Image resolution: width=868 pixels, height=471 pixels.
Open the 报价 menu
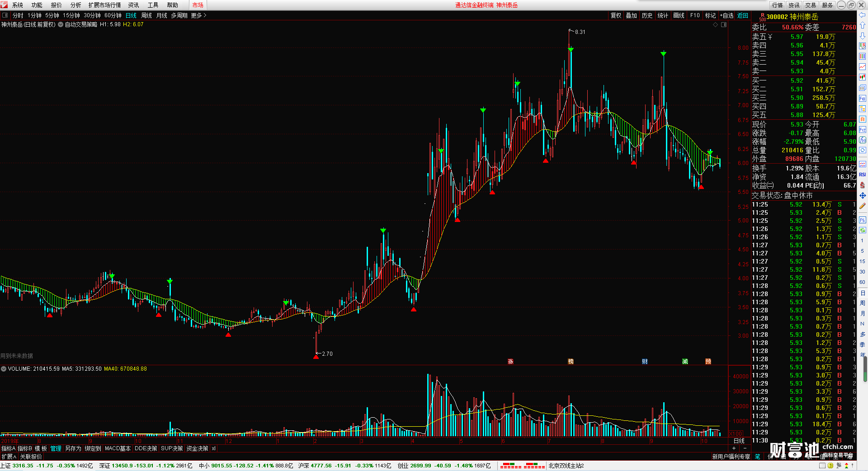pos(57,5)
